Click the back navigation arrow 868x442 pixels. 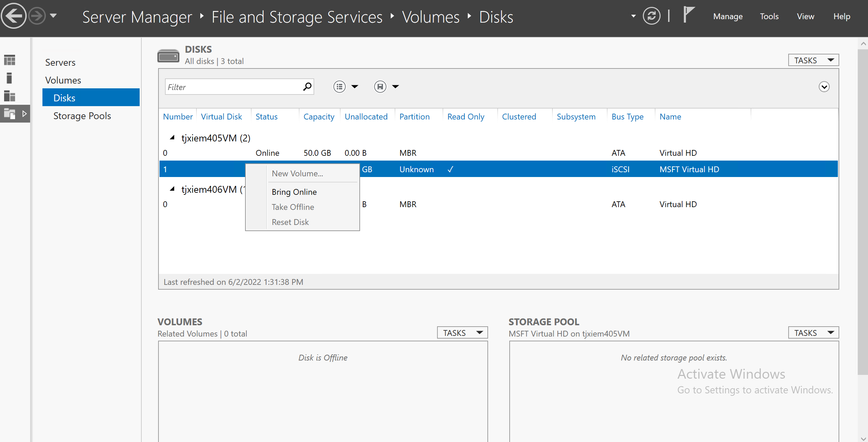point(14,16)
